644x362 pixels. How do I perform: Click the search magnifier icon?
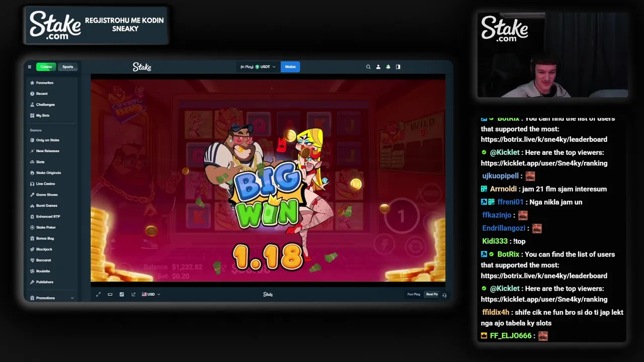(x=368, y=67)
